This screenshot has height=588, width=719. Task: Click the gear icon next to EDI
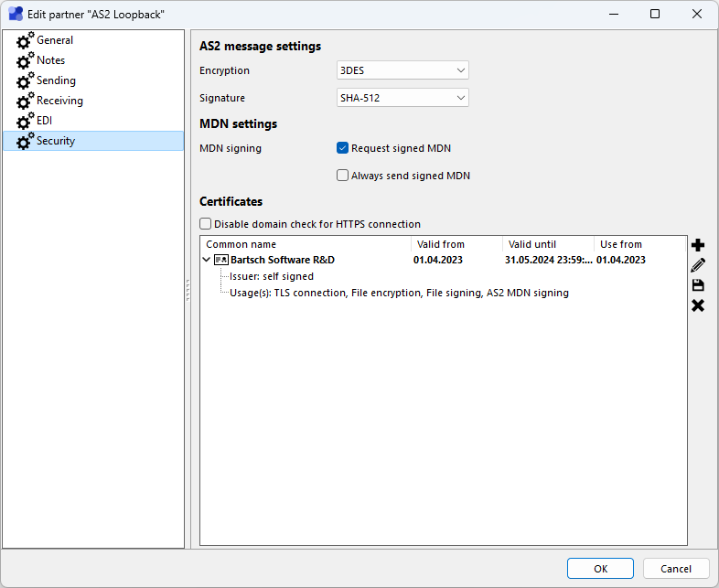click(x=25, y=121)
